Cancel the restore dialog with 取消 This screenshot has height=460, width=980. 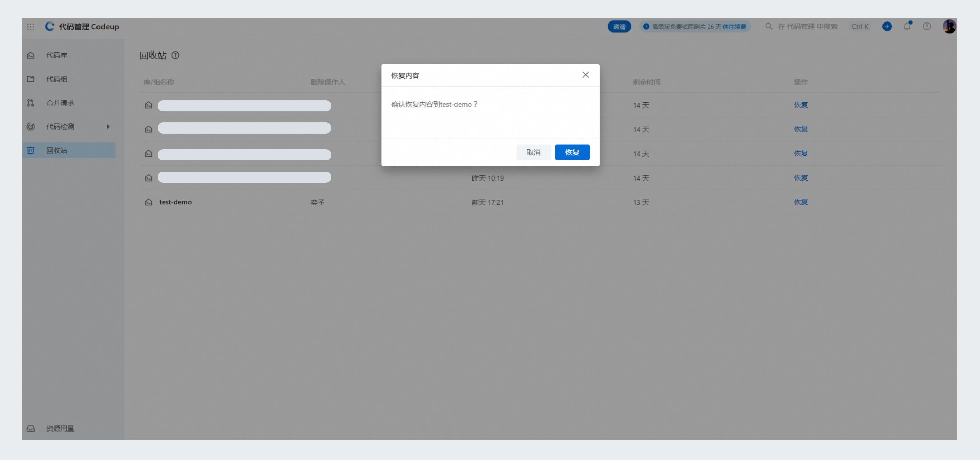[x=533, y=152]
